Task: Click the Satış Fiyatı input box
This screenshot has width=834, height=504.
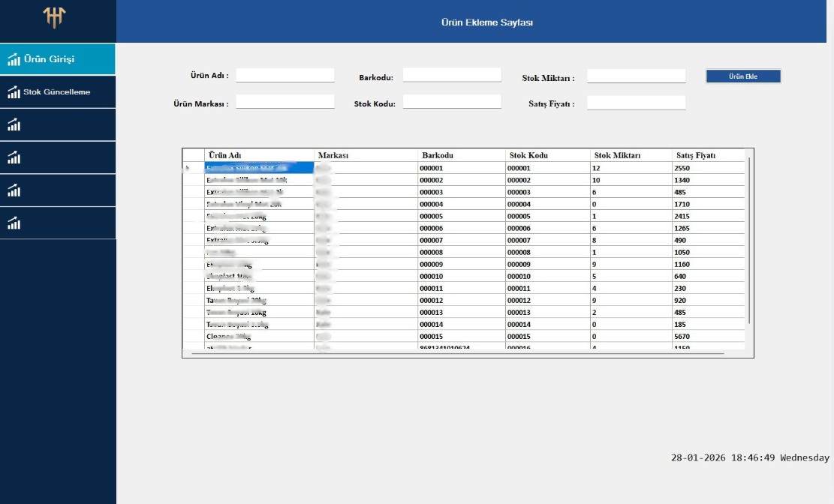Action: pyautogui.click(x=636, y=103)
